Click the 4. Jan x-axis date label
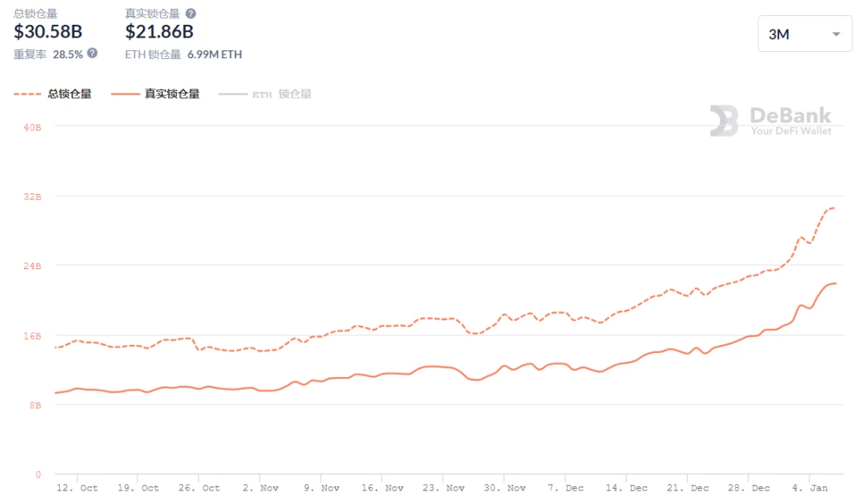This screenshot has height=504, width=863. (x=809, y=488)
